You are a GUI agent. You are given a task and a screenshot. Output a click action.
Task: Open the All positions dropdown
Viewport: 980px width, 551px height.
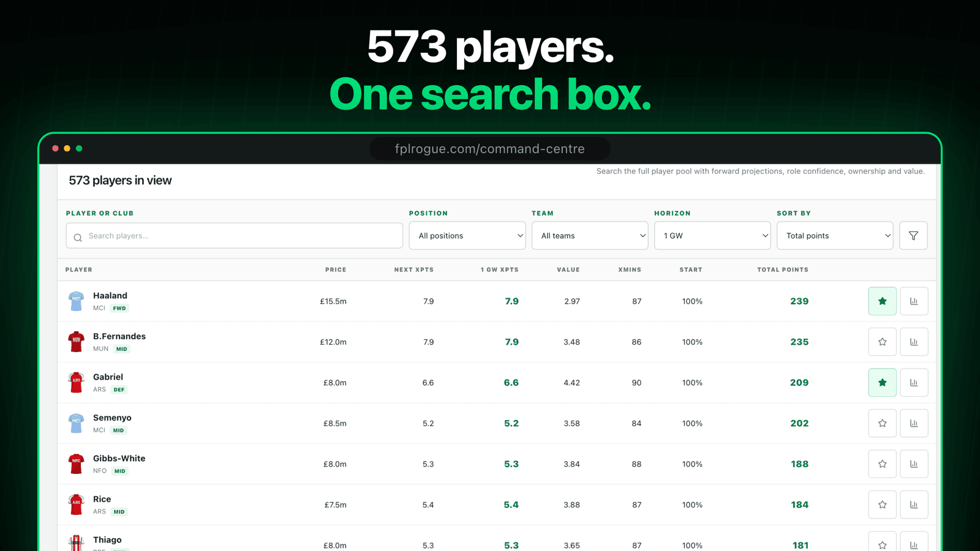(x=467, y=236)
